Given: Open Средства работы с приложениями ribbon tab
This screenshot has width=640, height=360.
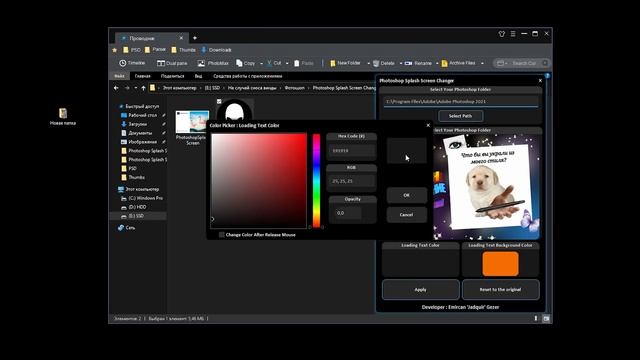Looking at the screenshot, I should (247, 76).
